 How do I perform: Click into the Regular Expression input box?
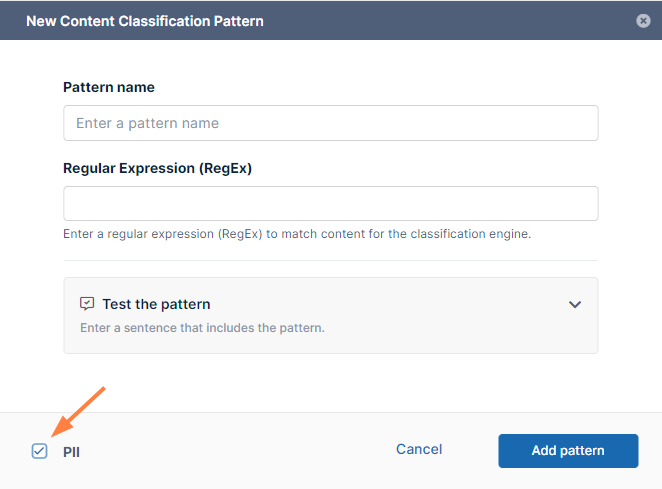(x=330, y=203)
